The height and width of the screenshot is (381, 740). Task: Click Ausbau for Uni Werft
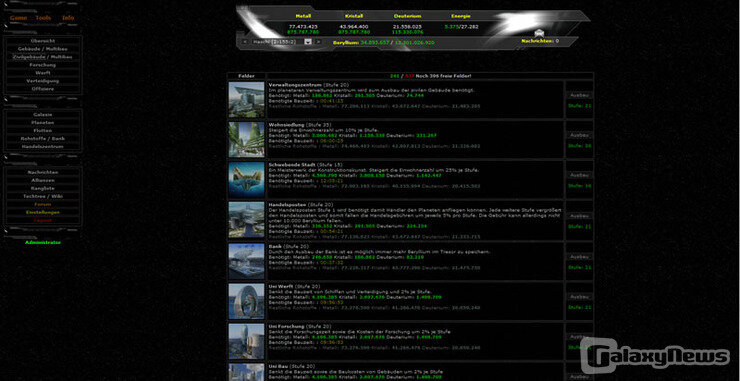tap(579, 296)
